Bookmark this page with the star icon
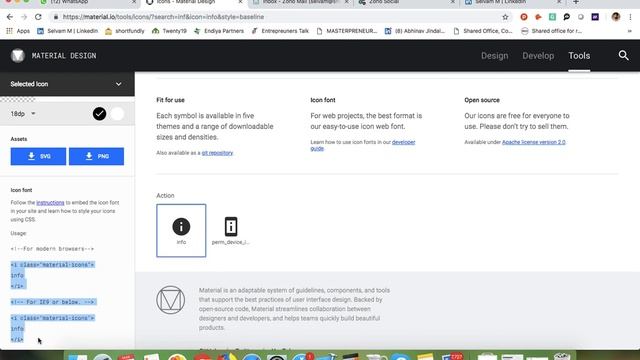Image resolution: width=640 pixels, height=360 pixels. [505, 17]
